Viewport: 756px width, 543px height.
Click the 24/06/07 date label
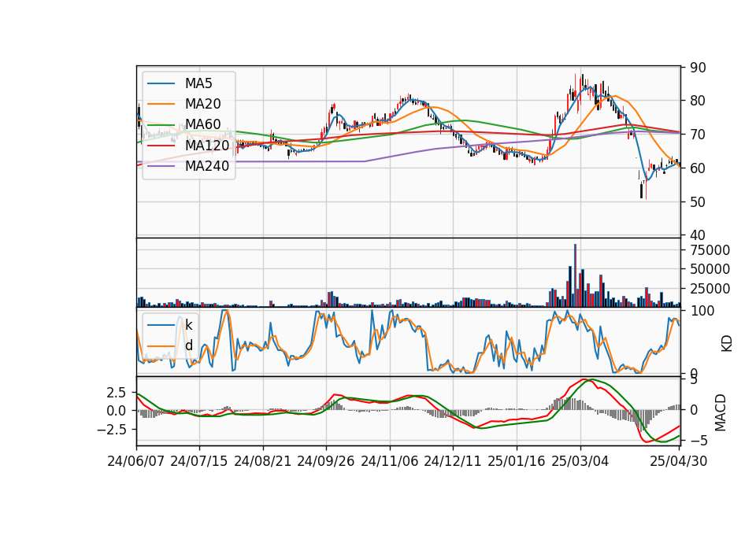point(136,461)
